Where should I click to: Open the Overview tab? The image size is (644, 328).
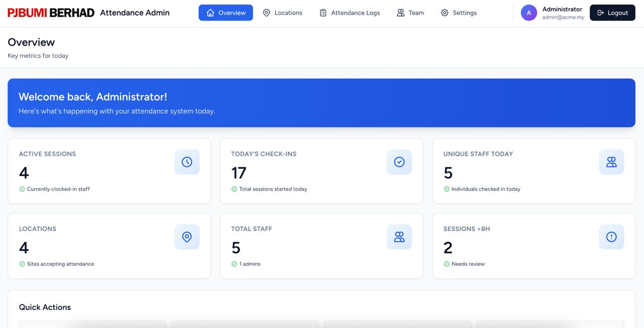[225, 13]
